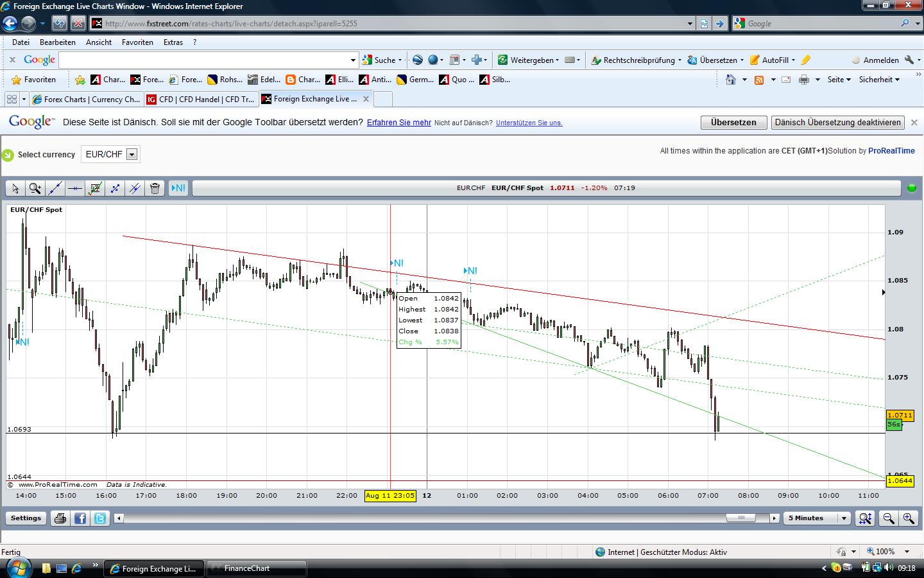The width and height of the screenshot is (924, 578).
Task: Click the green connection status indicator
Action: tap(912, 188)
